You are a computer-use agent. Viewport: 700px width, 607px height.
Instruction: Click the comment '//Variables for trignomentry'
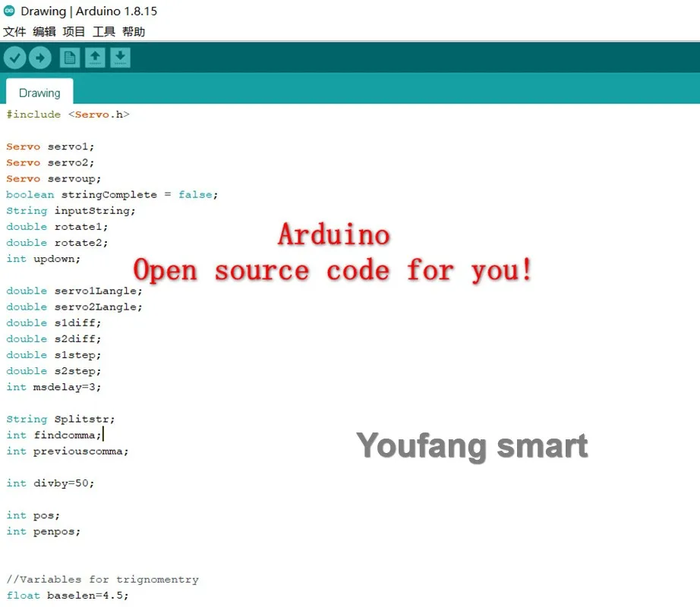pos(102,580)
